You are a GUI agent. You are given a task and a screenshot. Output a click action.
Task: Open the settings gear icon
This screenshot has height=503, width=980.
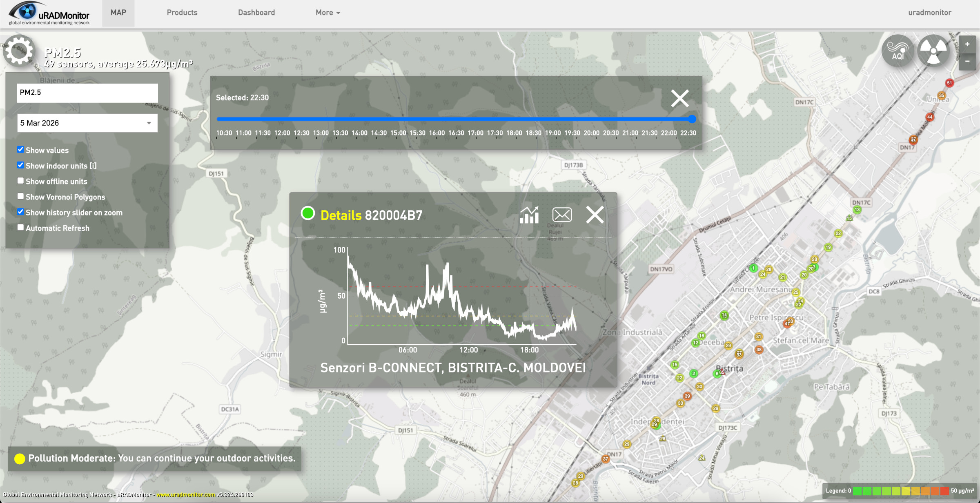pyautogui.click(x=18, y=51)
